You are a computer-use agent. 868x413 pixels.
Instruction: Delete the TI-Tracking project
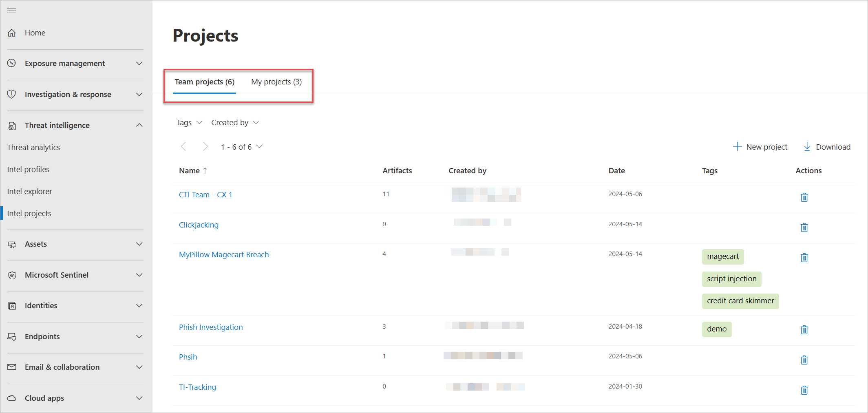pos(804,390)
